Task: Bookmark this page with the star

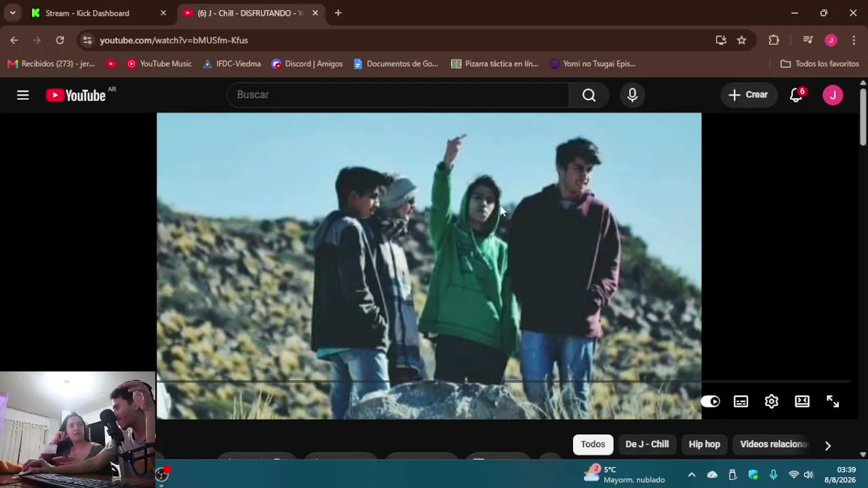Action: point(742,40)
